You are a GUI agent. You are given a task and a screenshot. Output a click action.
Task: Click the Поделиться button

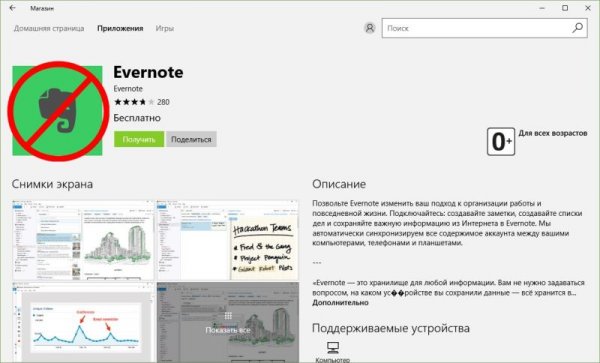pos(191,139)
